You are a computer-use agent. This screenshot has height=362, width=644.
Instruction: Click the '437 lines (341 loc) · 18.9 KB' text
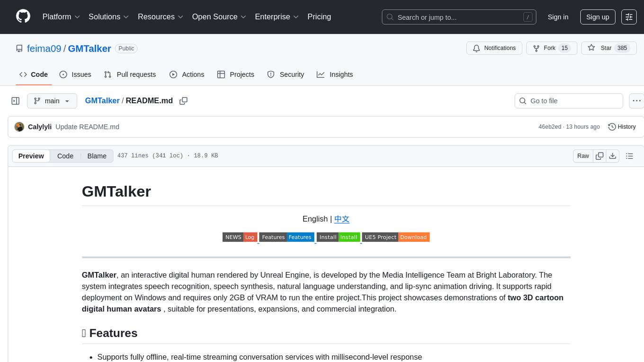click(168, 156)
